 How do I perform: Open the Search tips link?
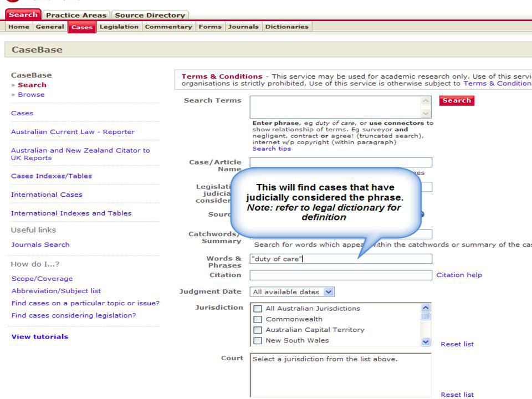272,149
